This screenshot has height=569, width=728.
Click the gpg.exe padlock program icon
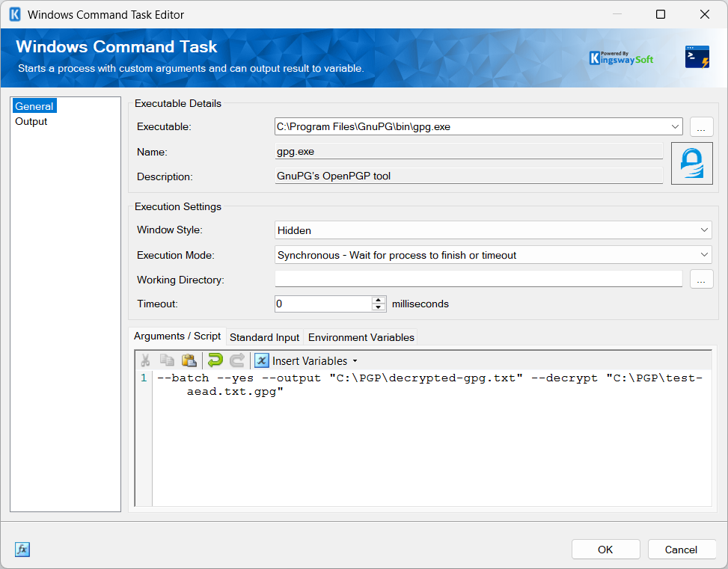click(692, 163)
